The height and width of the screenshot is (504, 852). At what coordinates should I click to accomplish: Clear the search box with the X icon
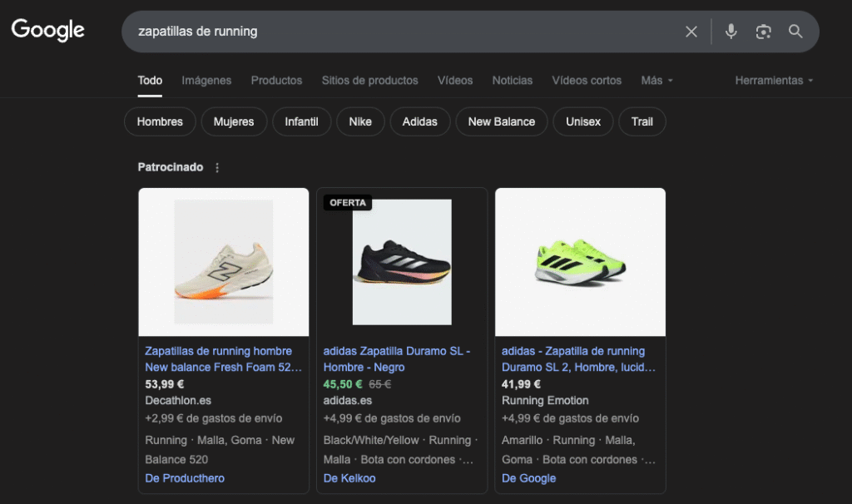point(691,32)
